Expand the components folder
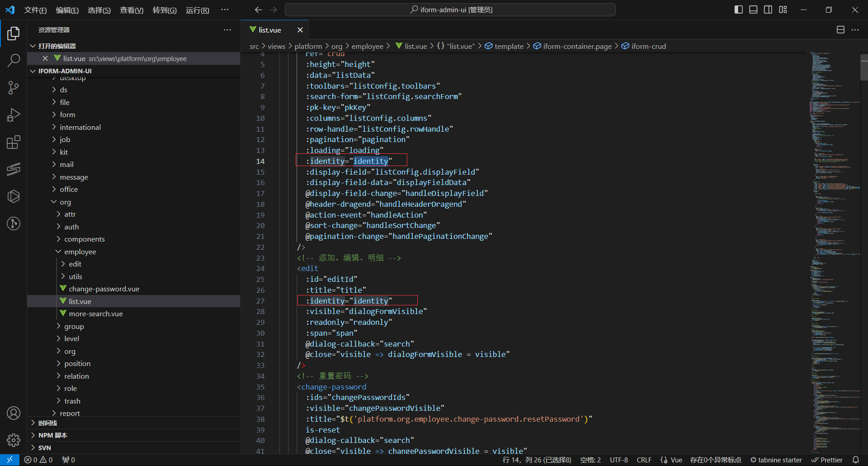The width and height of the screenshot is (868, 466). coord(84,239)
